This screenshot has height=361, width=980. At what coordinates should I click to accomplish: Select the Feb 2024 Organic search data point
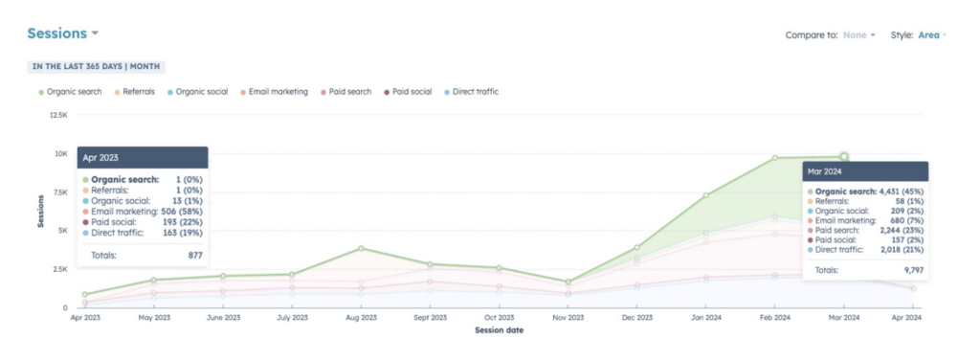click(x=774, y=158)
